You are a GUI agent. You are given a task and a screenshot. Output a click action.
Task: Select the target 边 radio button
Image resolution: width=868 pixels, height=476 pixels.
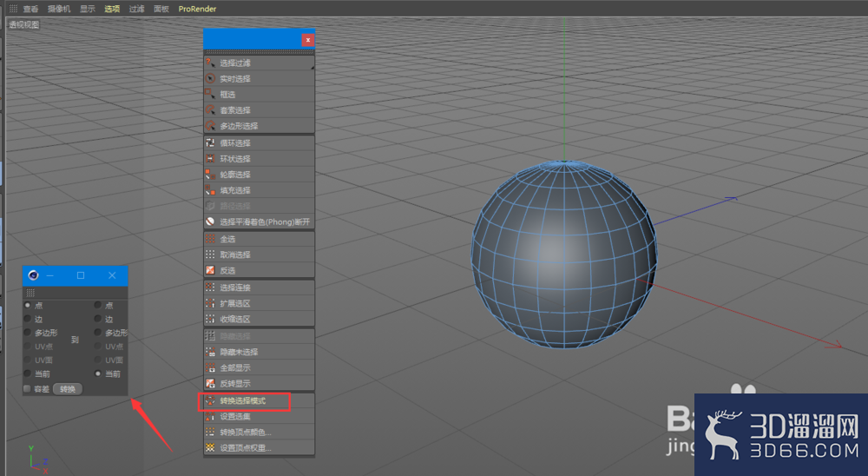click(98, 319)
